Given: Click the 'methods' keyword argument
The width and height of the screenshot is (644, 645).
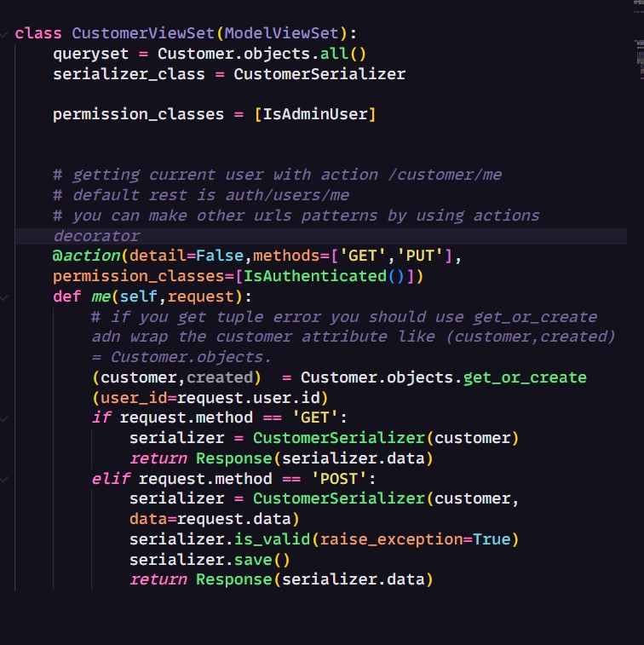Looking at the screenshot, I should 286,256.
